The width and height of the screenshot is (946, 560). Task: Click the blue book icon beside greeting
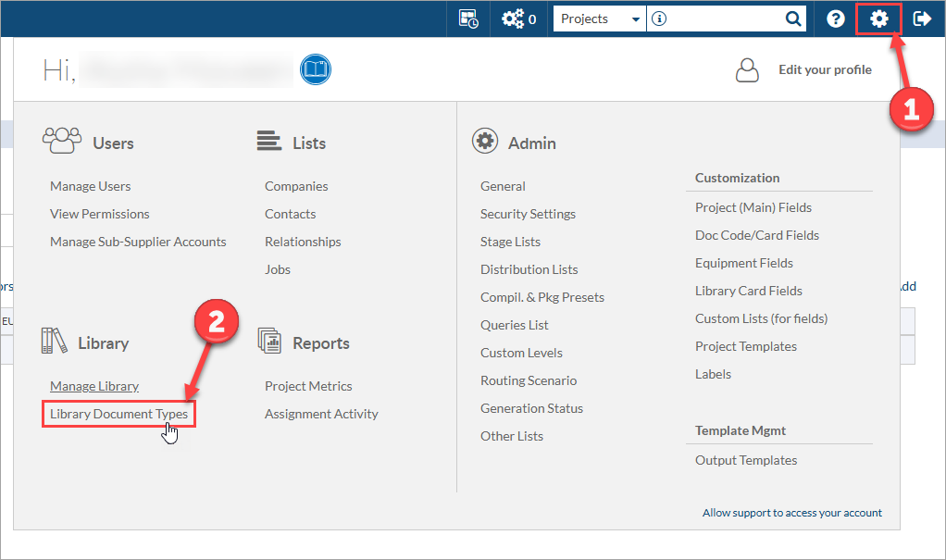(316, 69)
